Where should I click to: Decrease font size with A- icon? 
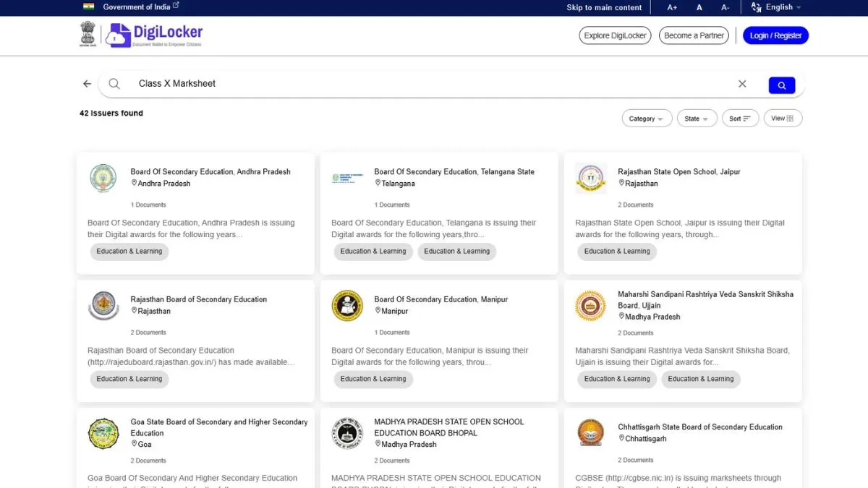click(725, 7)
